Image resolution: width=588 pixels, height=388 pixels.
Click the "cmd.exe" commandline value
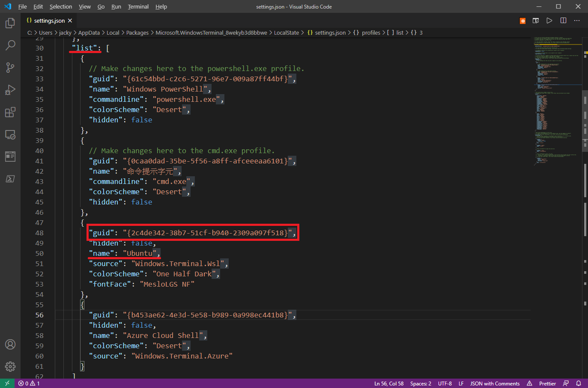[171, 181]
